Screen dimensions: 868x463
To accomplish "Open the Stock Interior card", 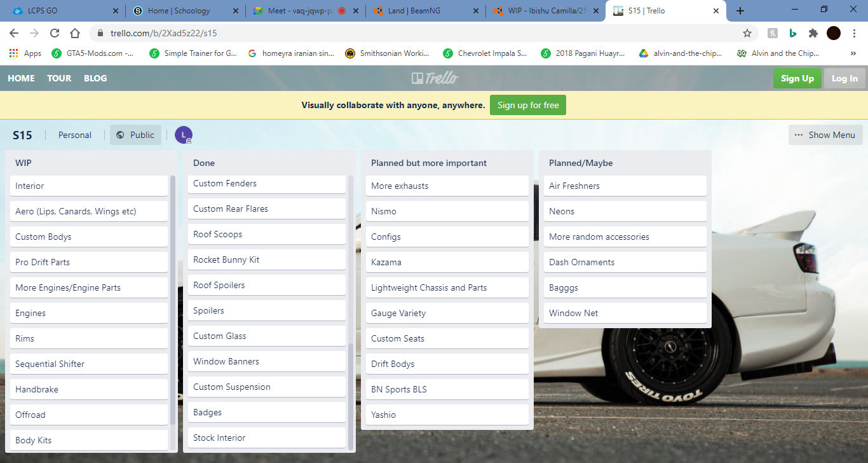I will tap(267, 438).
